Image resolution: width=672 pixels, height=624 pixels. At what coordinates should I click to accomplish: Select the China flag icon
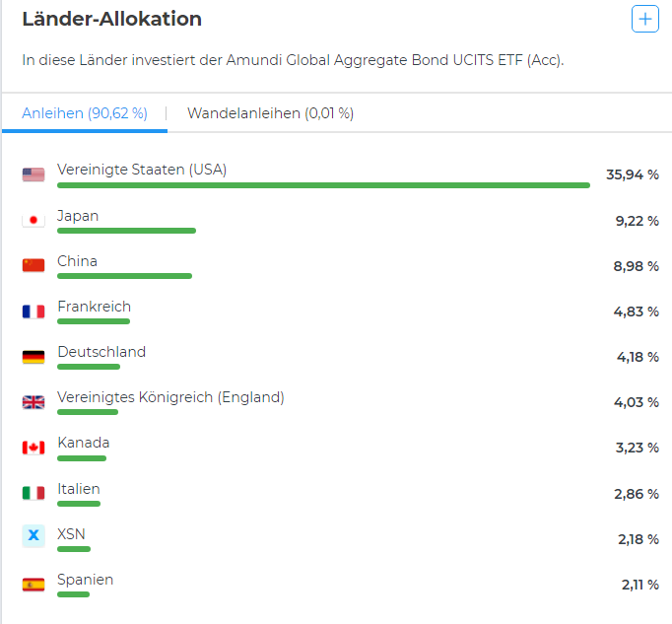[x=34, y=265]
